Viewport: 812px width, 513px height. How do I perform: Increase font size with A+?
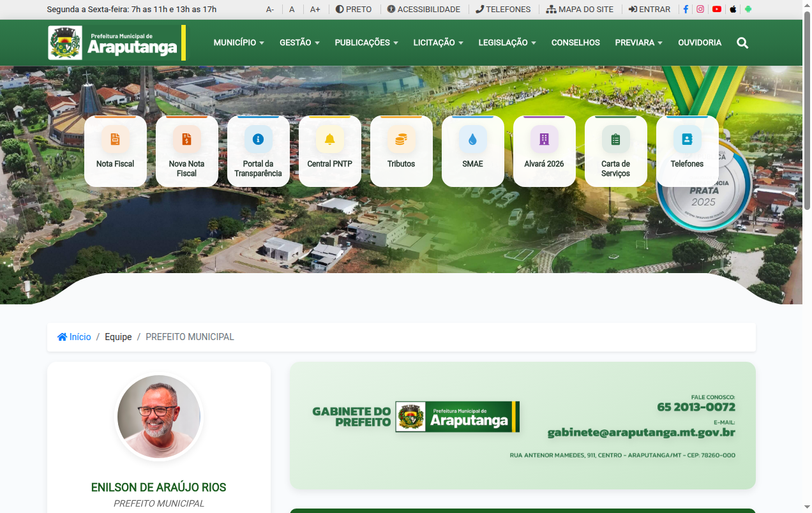[x=315, y=10]
